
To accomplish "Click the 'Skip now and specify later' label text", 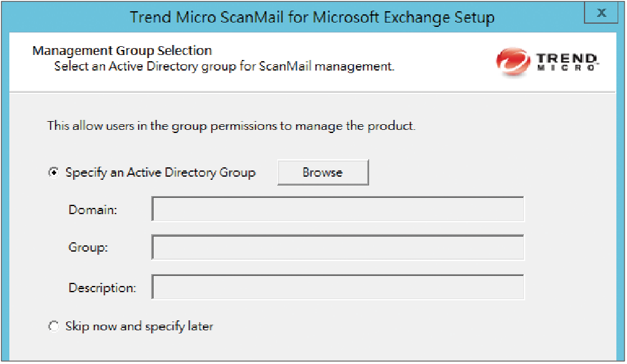I will (x=139, y=327).
